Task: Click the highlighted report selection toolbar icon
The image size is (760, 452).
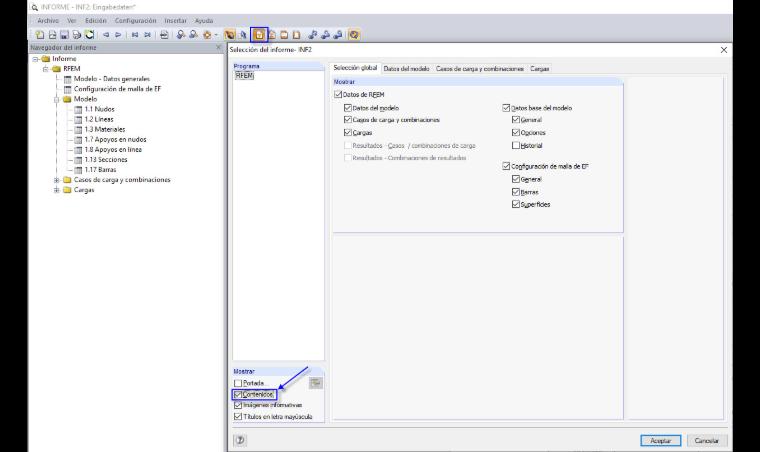Action: pos(259,35)
